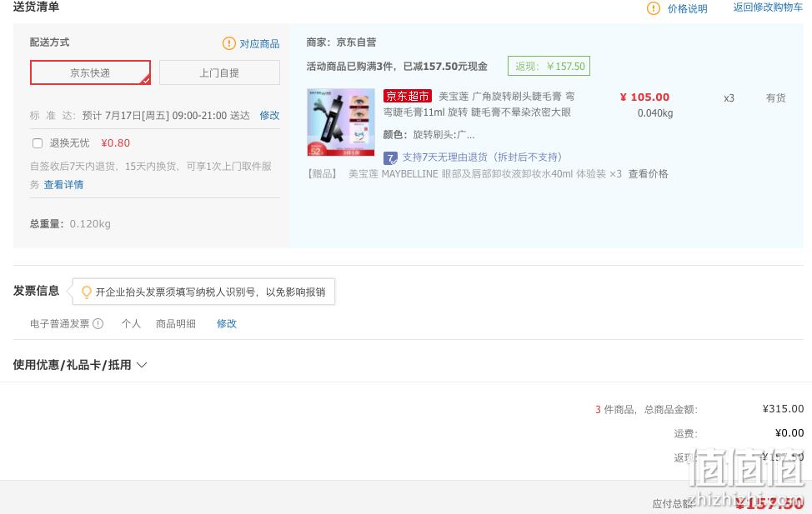
Task: Open the 价格说明 link
Action: coord(687,8)
